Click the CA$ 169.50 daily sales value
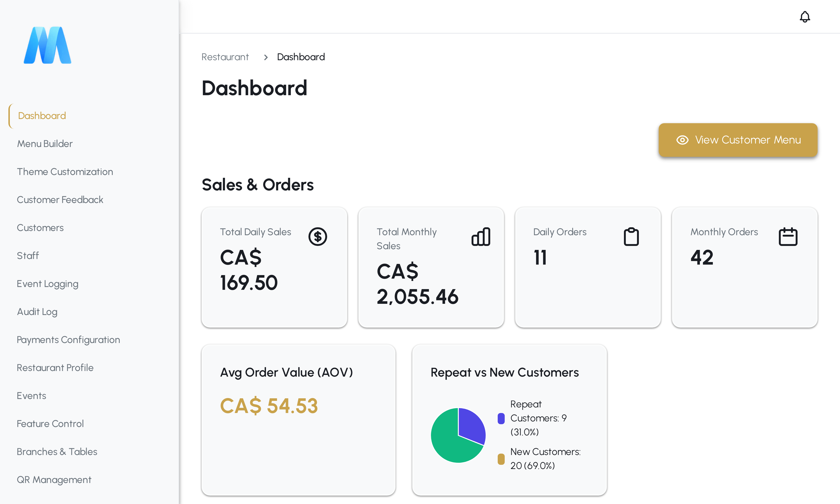 pos(248,270)
